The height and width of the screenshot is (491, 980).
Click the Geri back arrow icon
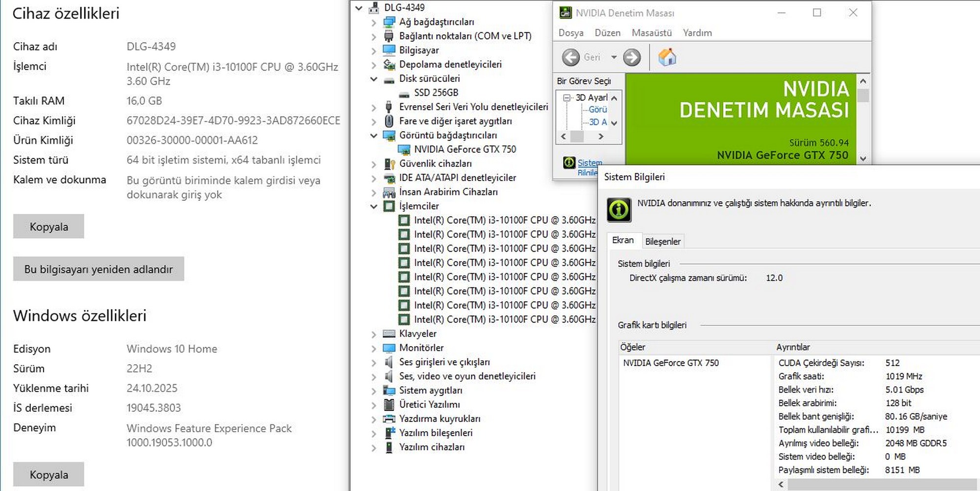click(571, 57)
